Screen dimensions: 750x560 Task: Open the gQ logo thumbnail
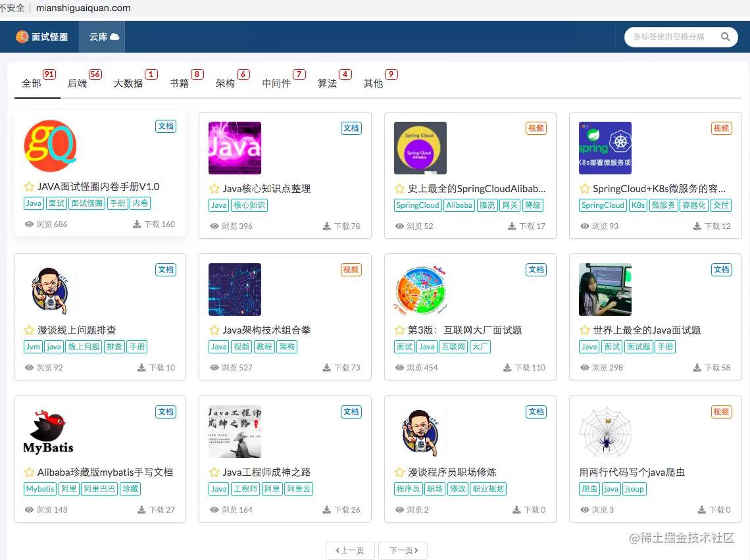50,146
